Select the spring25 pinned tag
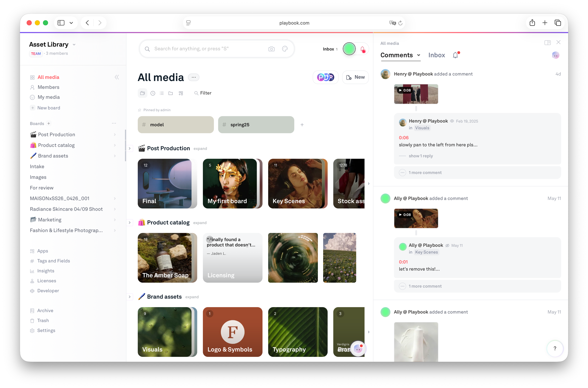The height and width of the screenshot is (388, 588). [256, 125]
